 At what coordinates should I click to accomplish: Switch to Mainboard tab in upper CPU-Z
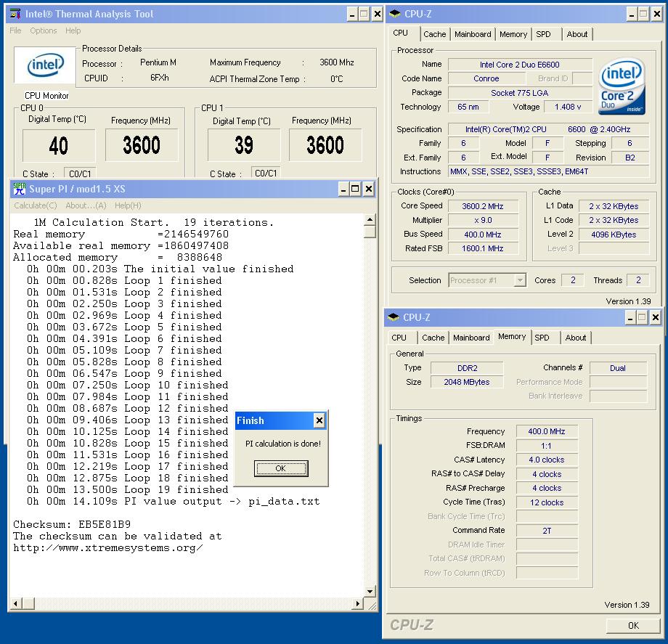(x=473, y=34)
